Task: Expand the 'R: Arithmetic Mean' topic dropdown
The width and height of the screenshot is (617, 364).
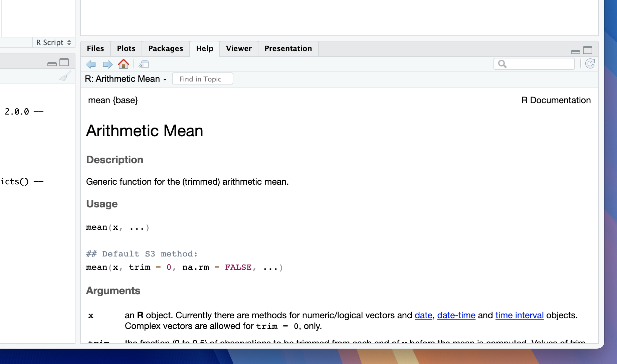Action: (x=126, y=79)
